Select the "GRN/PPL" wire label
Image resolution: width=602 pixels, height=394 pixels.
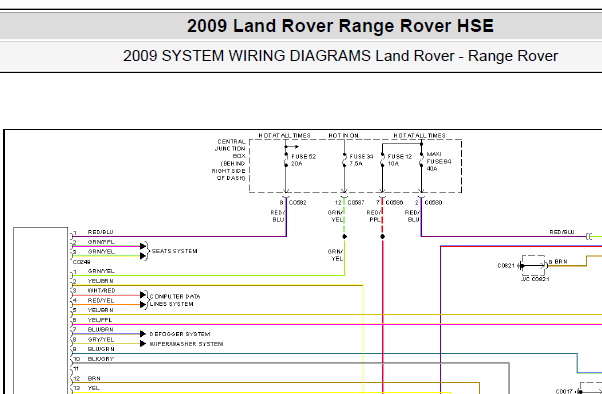[x=101, y=242]
